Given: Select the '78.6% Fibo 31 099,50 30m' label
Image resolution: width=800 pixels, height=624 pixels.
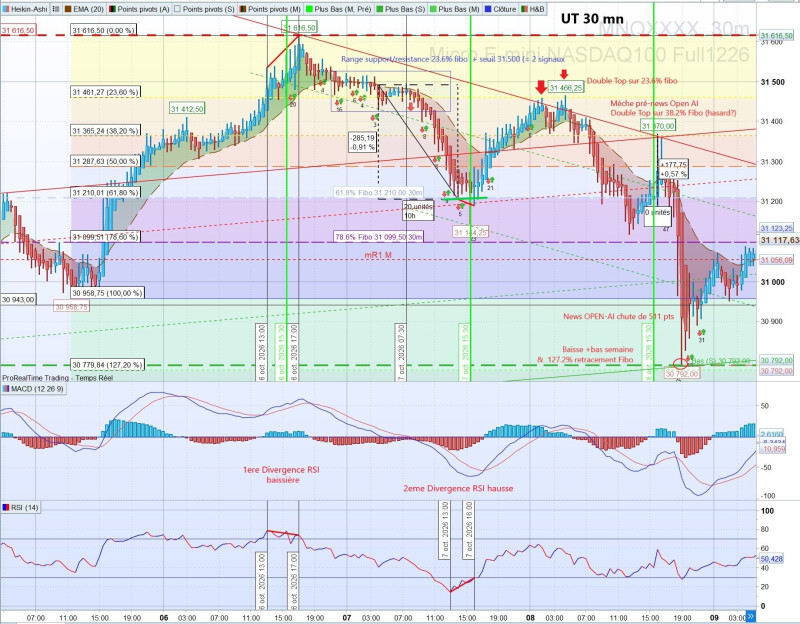Looking at the screenshot, I should 378,237.
